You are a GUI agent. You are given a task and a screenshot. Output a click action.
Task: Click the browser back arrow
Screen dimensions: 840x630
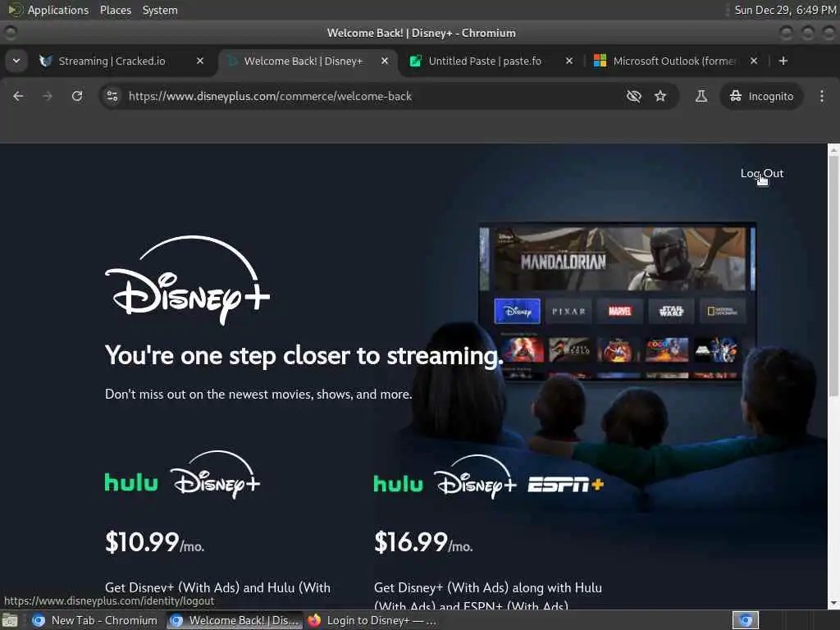coord(18,96)
